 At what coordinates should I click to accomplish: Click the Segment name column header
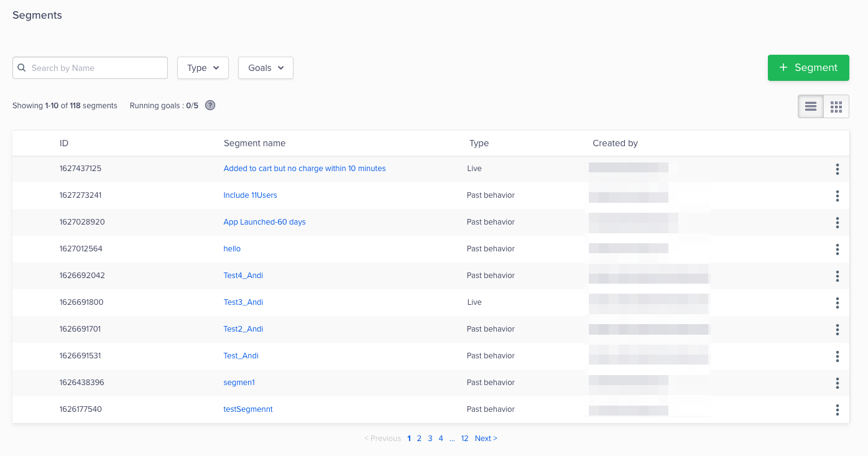coord(254,143)
